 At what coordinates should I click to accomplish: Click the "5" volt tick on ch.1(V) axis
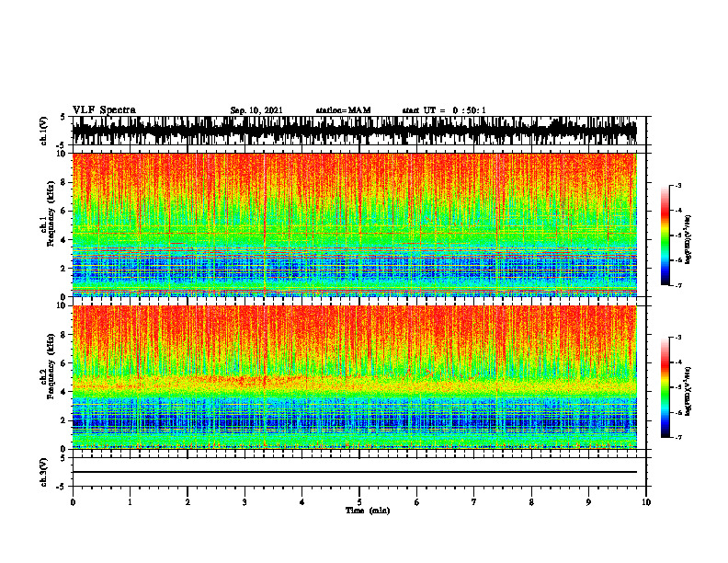[x=63, y=117]
